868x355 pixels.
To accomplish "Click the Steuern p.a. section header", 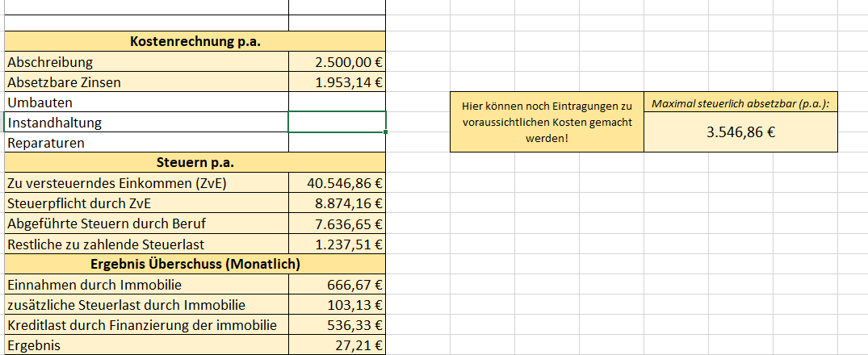I will (195, 163).
